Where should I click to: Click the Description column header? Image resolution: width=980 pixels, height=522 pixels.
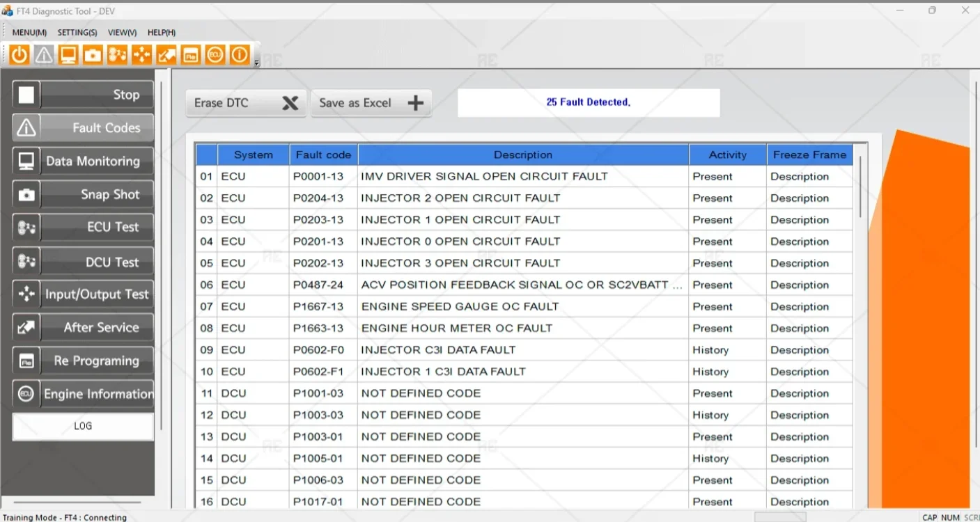[523, 155]
